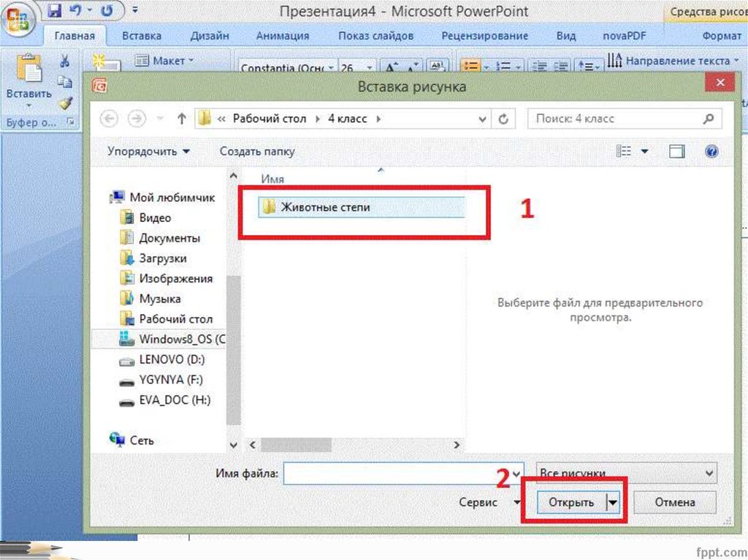
Task: Open the Документы folder
Action: point(161,238)
